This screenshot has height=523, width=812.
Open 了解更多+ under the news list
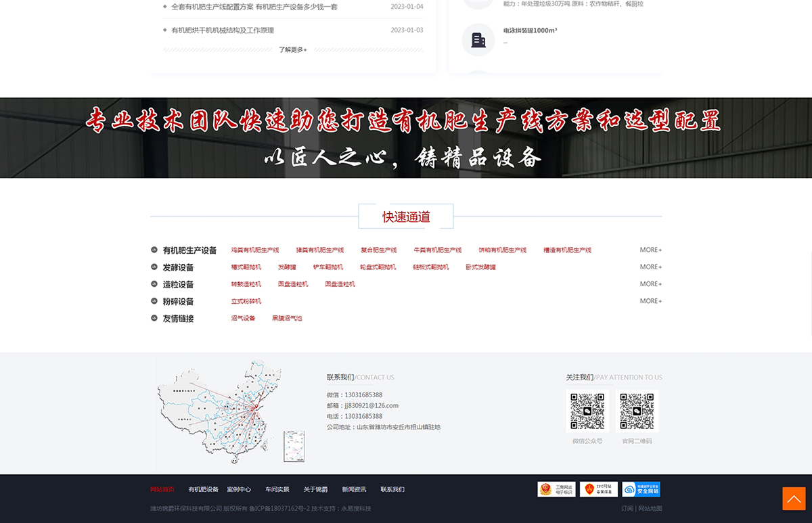click(x=293, y=49)
